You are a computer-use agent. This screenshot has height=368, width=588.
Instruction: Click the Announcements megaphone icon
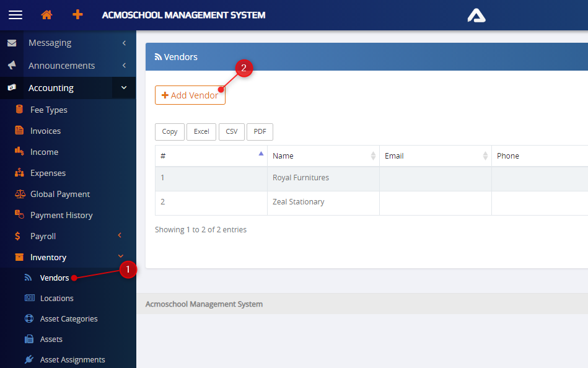pyautogui.click(x=12, y=66)
